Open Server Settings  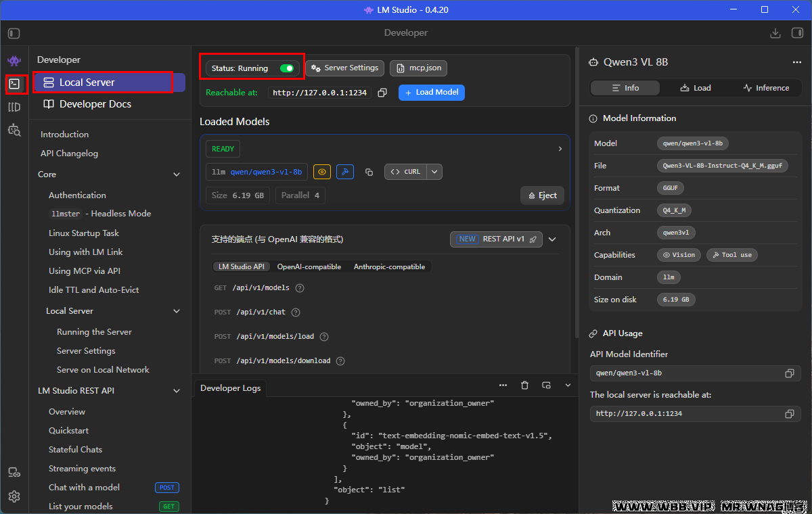[345, 68]
